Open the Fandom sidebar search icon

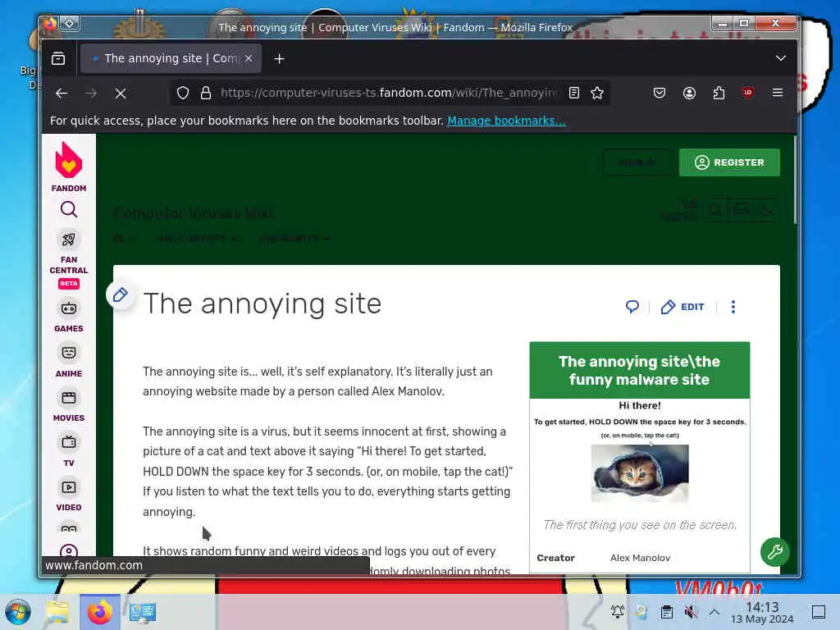[x=69, y=209]
